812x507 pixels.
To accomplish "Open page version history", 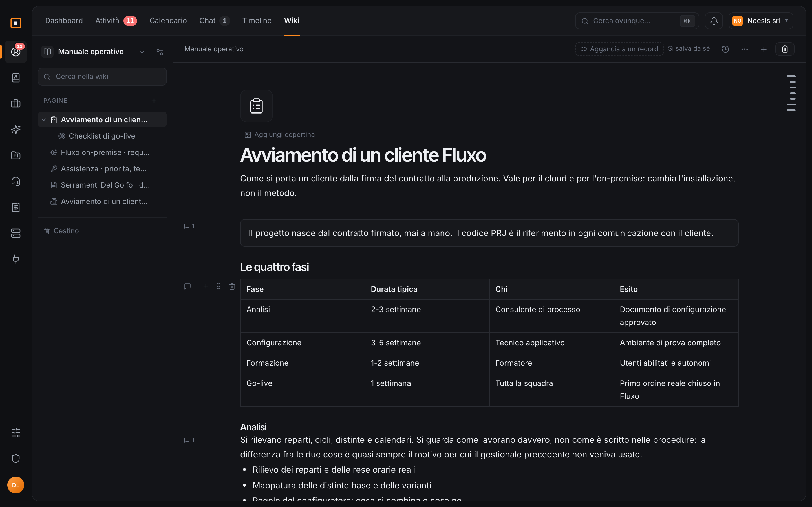I will click(x=725, y=49).
